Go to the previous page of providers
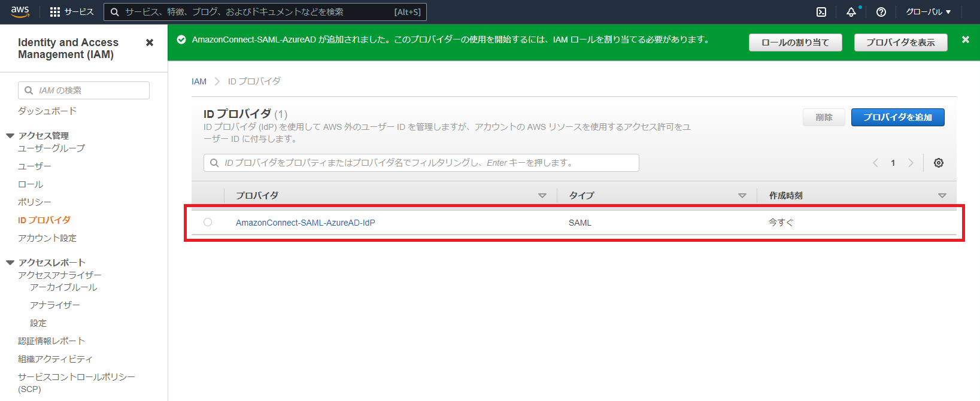Viewport: 980px width, 401px height. point(876,163)
